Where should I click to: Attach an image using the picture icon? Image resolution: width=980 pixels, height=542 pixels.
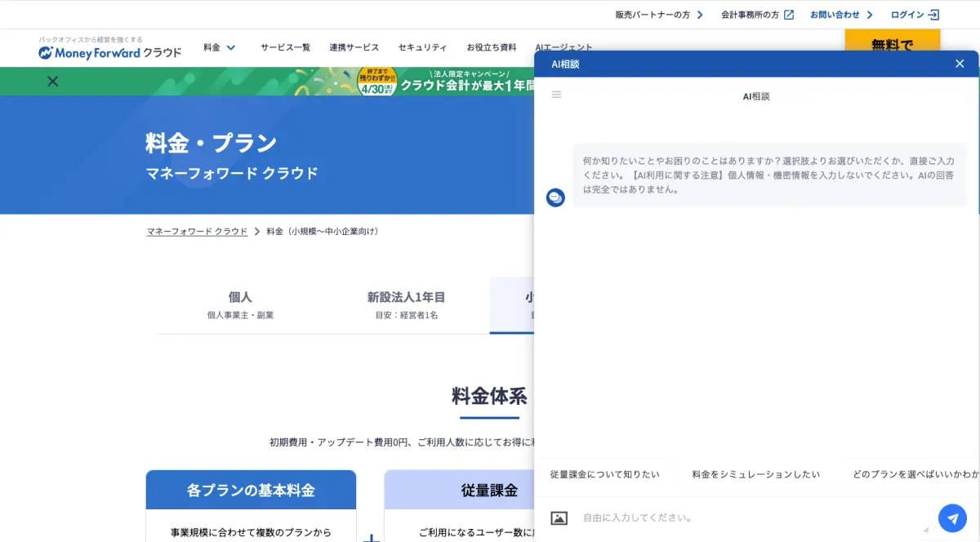[x=559, y=518]
